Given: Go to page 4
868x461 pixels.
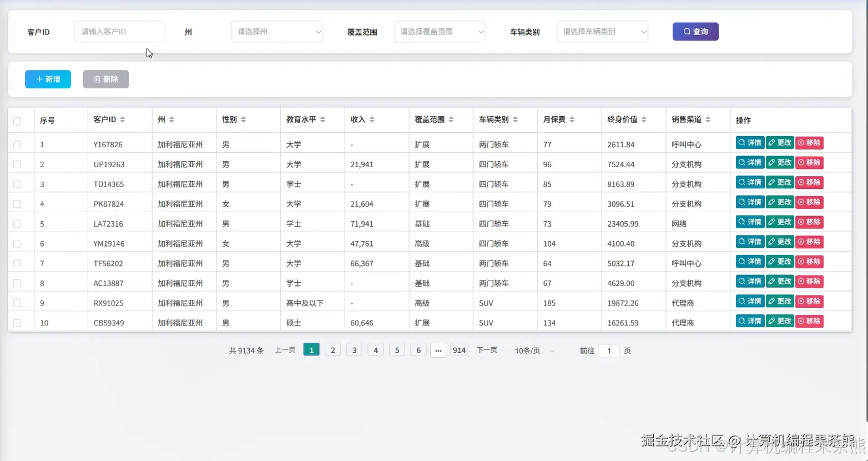Looking at the screenshot, I should coord(376,350).
